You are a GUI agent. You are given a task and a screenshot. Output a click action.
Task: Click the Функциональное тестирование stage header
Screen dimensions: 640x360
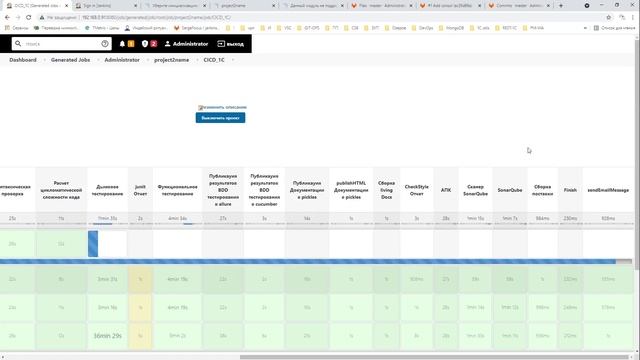pyautogui.click(x=178, y=190)
